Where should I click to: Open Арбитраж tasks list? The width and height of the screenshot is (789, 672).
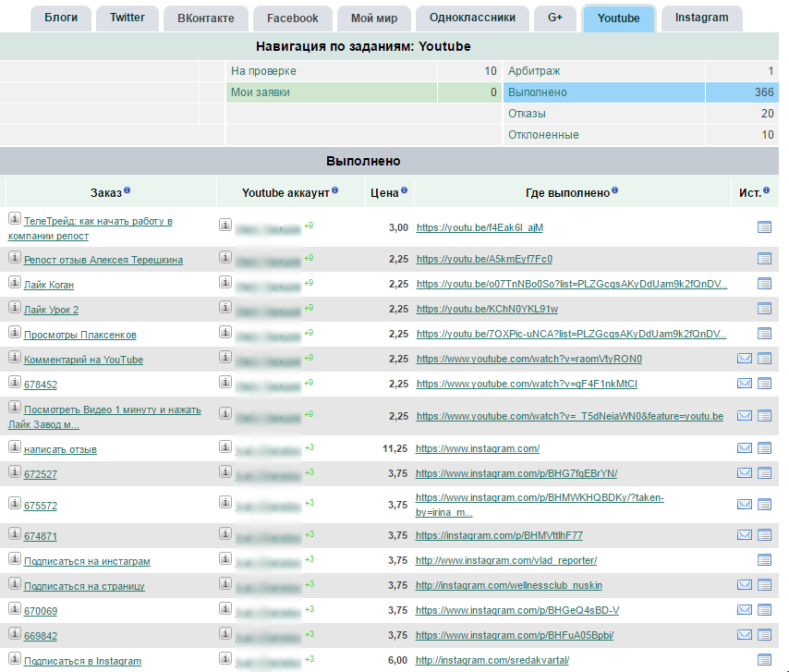pos(534,71)
